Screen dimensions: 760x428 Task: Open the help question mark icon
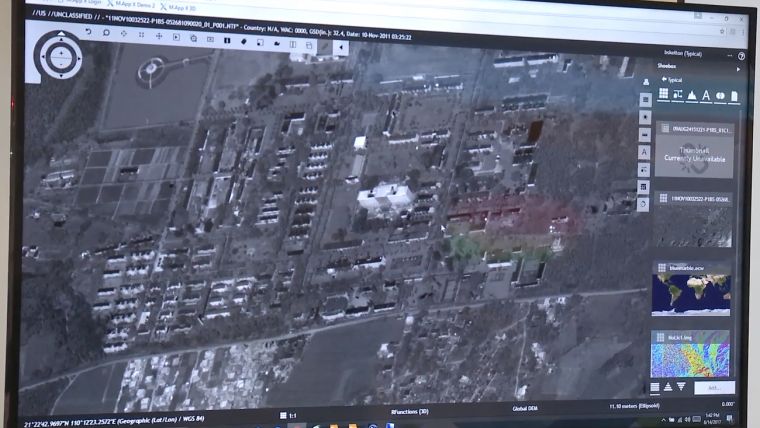[741, 56]
